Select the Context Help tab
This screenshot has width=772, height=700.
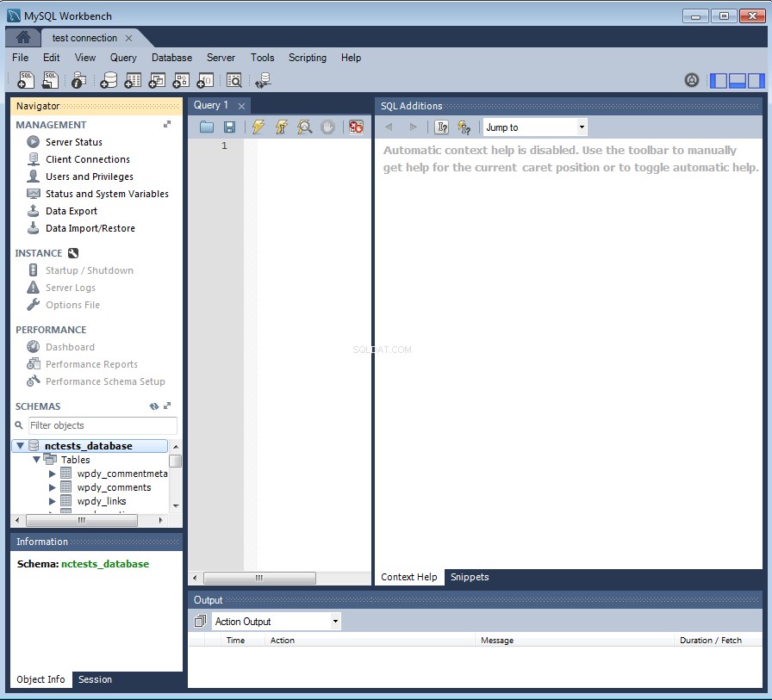pyautogui.click(x=408, y=577)
